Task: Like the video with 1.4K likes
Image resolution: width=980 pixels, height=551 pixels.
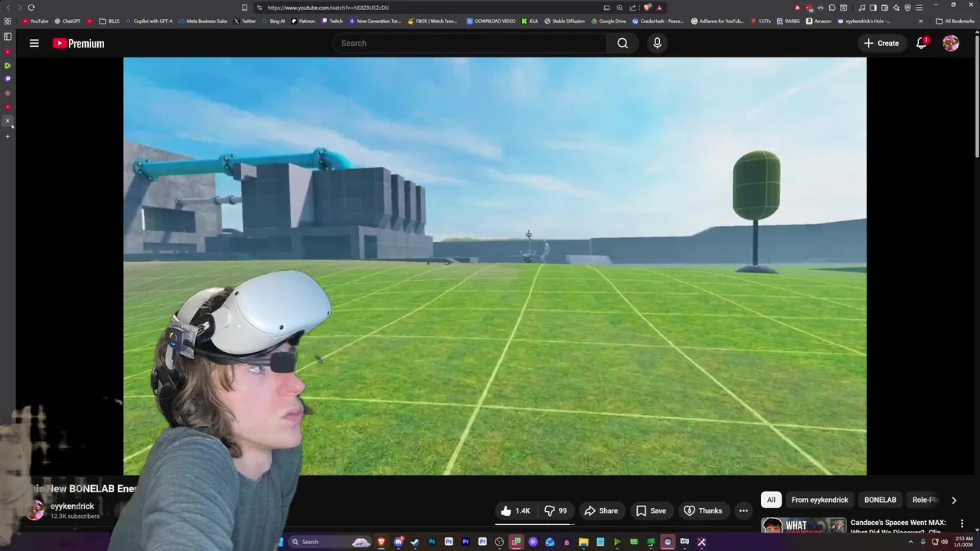Action: (x=515, y=510)
